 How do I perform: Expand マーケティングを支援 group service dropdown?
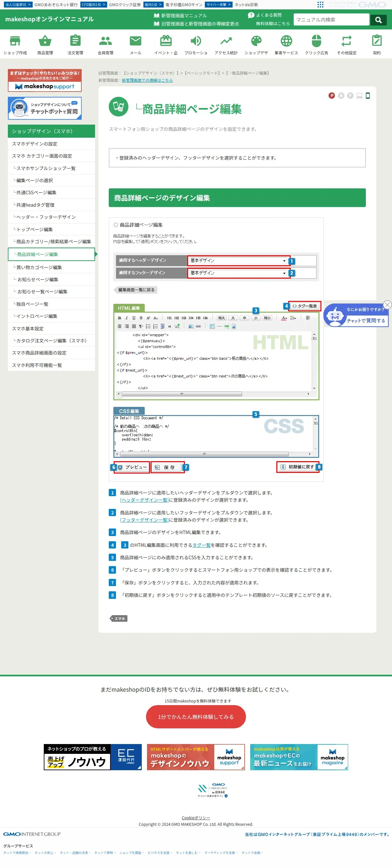[x=221, y=853]
